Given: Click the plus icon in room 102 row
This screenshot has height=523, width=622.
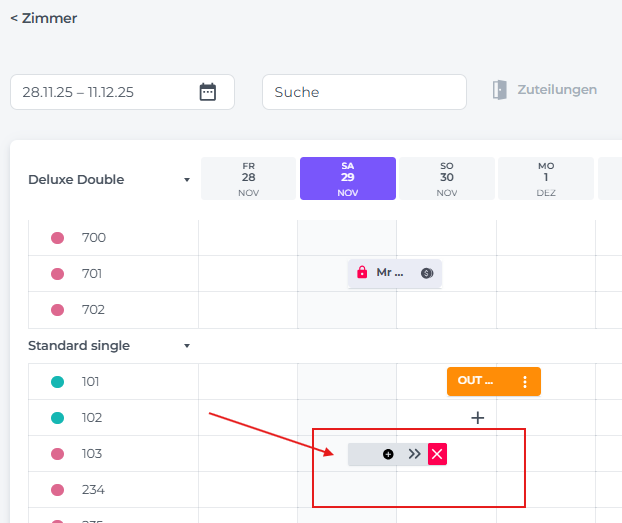Looking at the screenshot, I should (478, 418).
